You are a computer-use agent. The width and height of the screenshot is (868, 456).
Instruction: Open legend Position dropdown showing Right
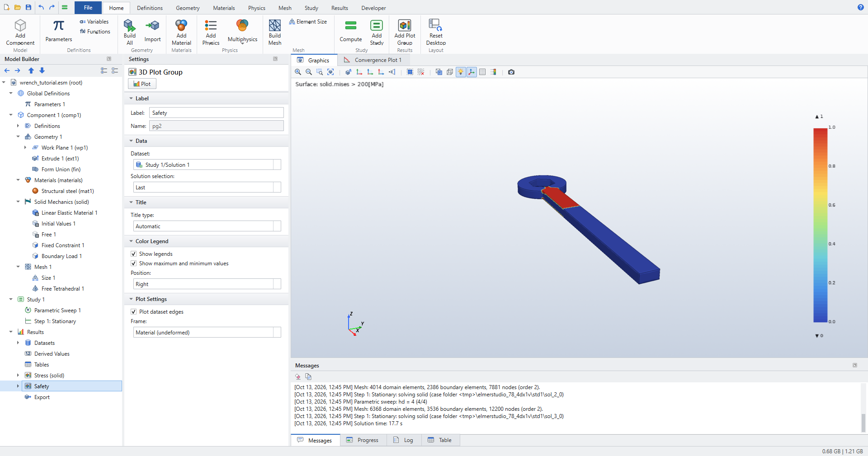207,284
